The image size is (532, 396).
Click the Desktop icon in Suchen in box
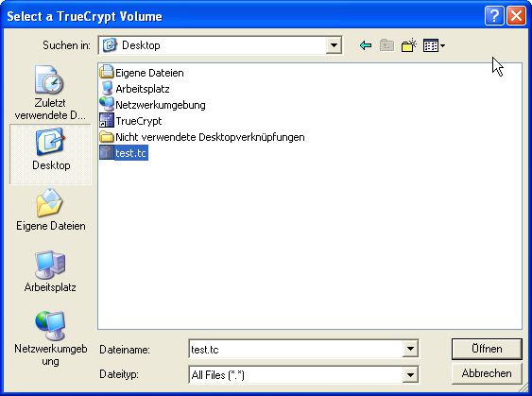[x=110, y=45]
